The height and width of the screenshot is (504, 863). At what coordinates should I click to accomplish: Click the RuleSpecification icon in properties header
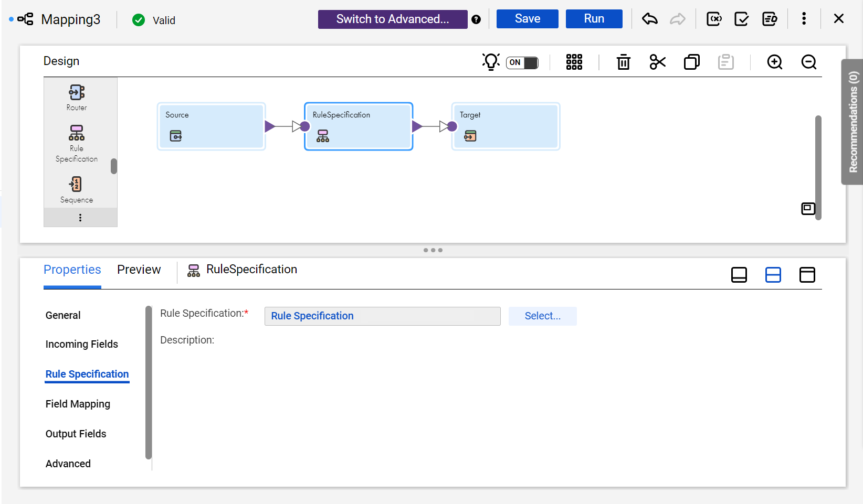pos(194,271)
